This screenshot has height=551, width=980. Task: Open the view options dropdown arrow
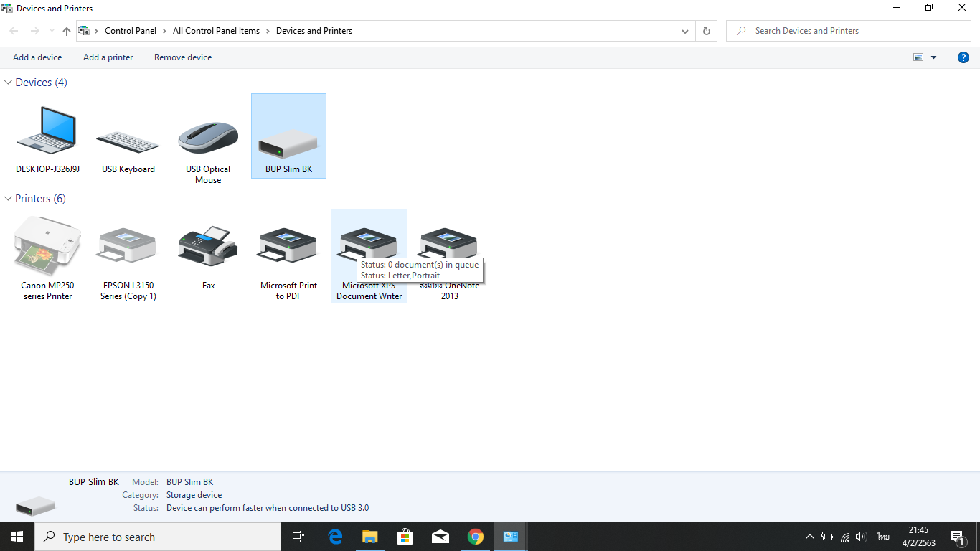[933, 57]
